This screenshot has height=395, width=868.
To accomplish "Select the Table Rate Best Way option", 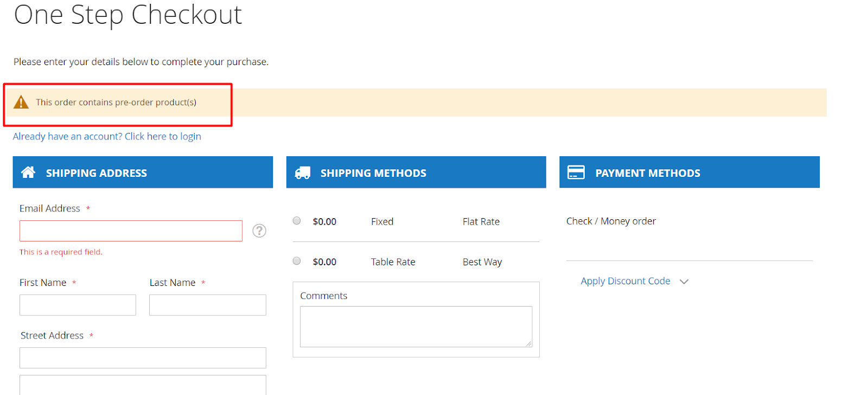I will point(297,261).
